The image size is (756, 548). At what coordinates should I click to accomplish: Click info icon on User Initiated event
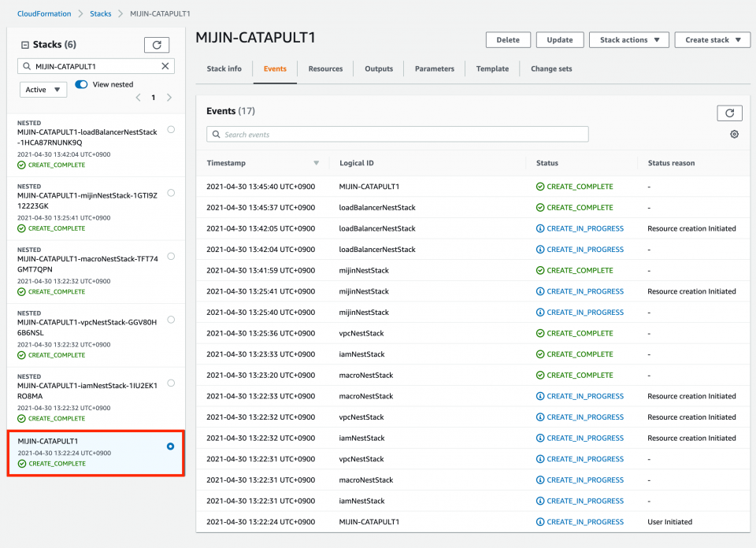540,522
